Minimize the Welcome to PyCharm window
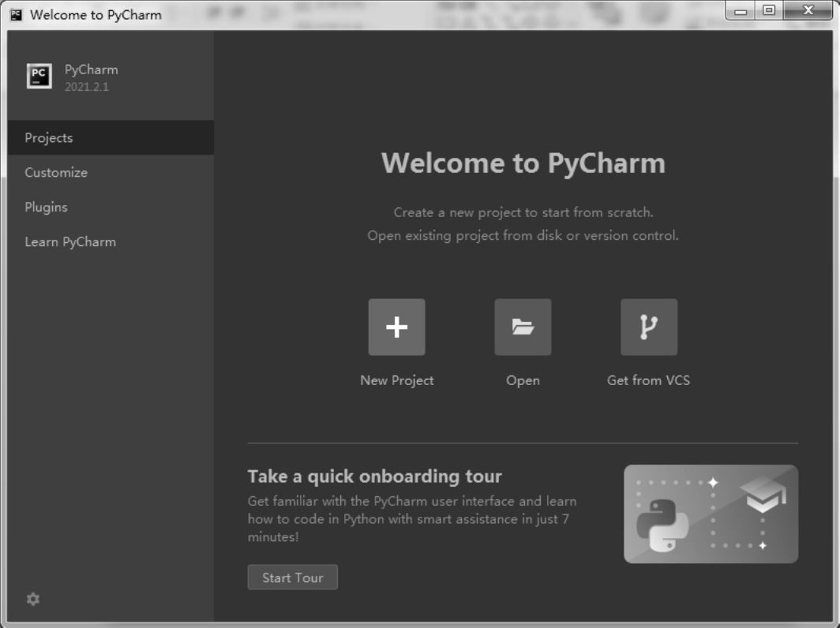The image size is (840, 628). coord(741,11)
